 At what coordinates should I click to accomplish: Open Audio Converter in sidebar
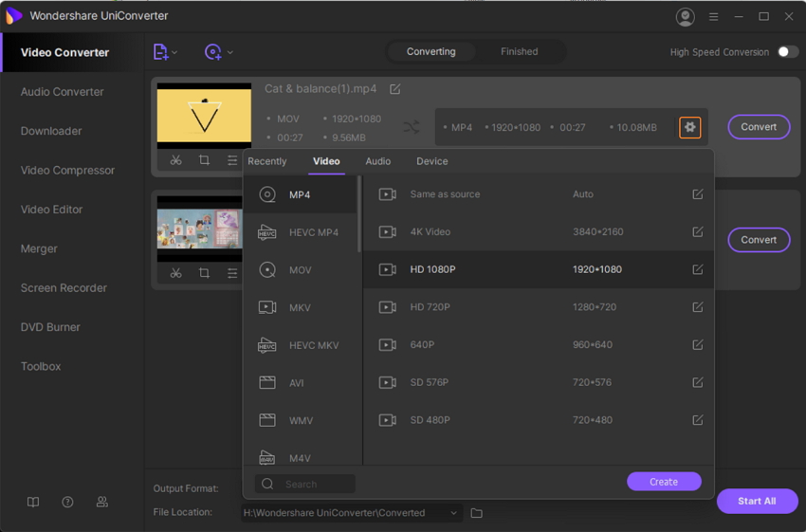point(63,92)
